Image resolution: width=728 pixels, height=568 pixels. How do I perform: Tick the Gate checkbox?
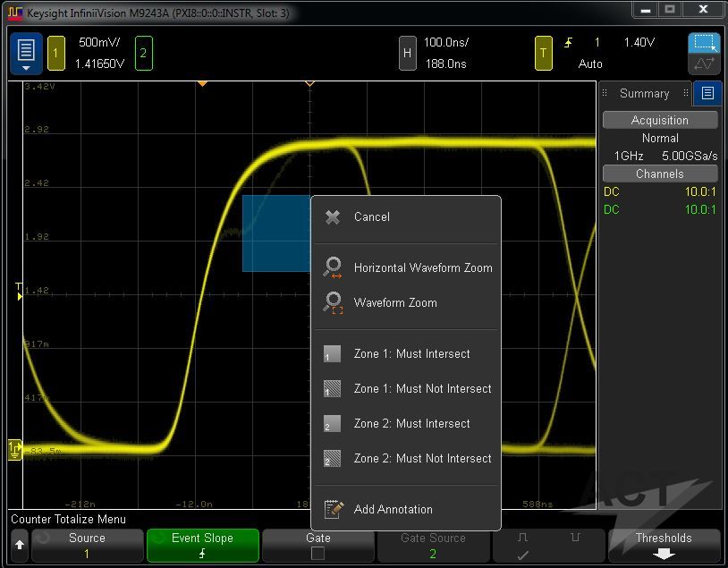coord(317,554)
